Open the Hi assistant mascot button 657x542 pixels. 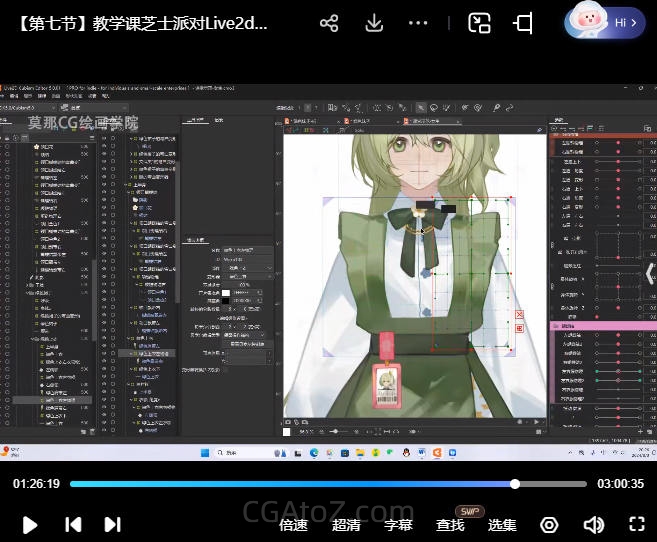click(604, 22)
